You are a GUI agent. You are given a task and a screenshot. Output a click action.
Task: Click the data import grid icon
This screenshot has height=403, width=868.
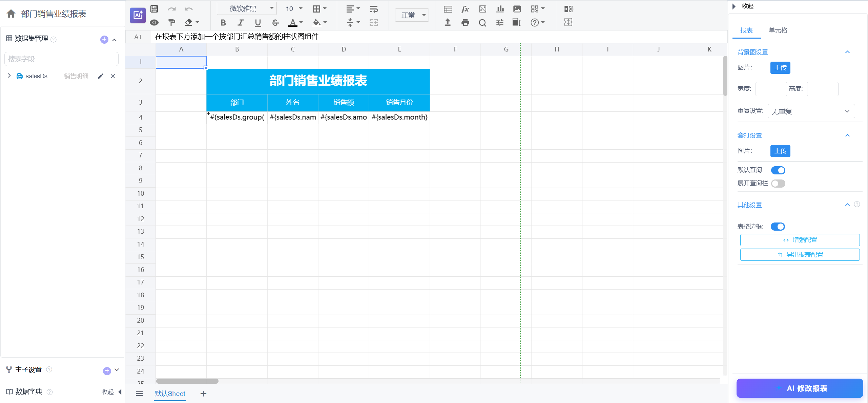pos(569,9)
